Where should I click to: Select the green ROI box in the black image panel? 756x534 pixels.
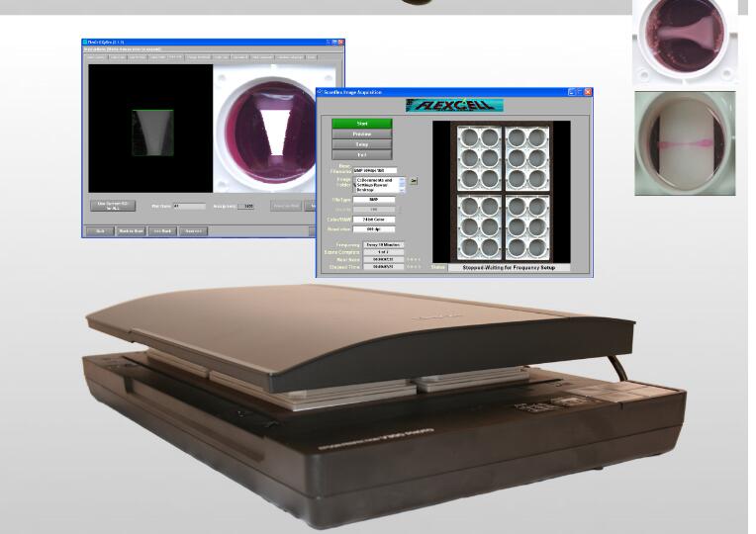tap(152, 132)
